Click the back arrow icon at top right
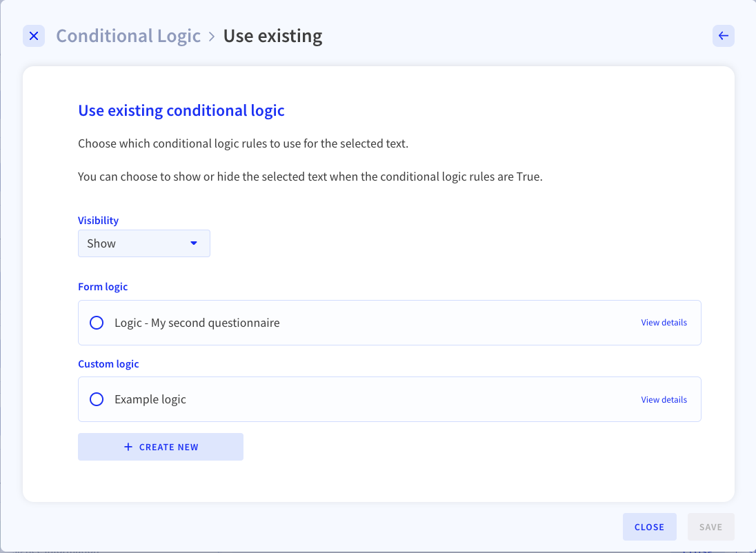 point(723,36)
